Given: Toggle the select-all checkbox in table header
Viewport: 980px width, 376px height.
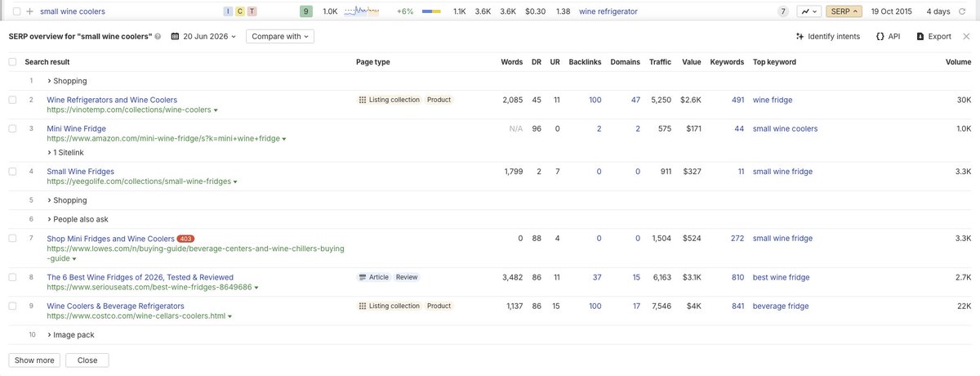Looking at the screenshot, I should (12, 62).
